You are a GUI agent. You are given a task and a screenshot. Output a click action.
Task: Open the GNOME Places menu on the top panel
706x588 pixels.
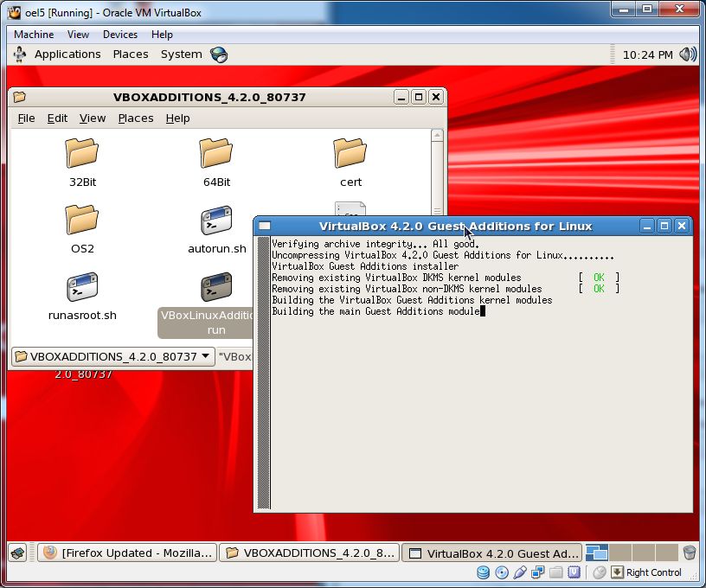131,54
